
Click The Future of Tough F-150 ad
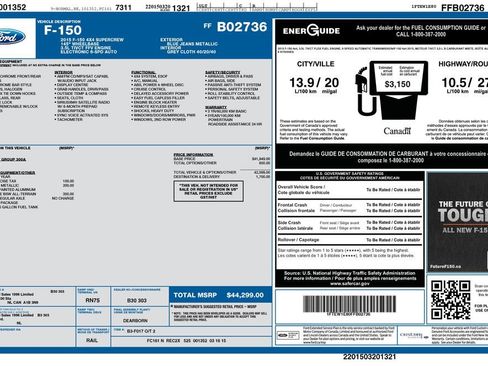click(458, 222)
